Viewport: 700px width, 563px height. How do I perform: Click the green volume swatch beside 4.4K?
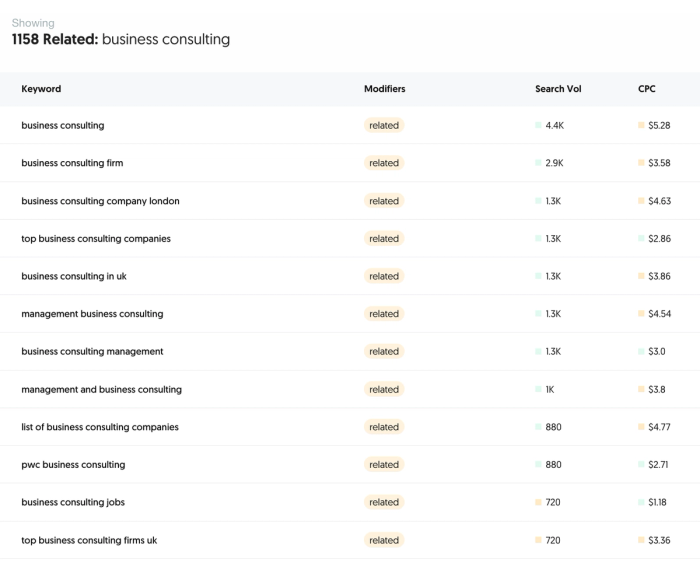(539, 126)
